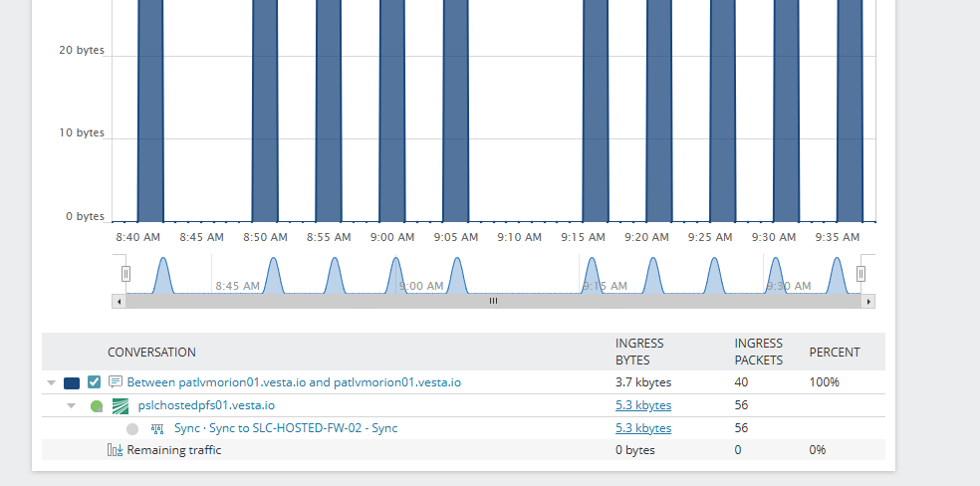Click the left scroll arrow under the chart
Image resolution: width=980 pixels, height=486 pixels.
(x=119, y=301)
